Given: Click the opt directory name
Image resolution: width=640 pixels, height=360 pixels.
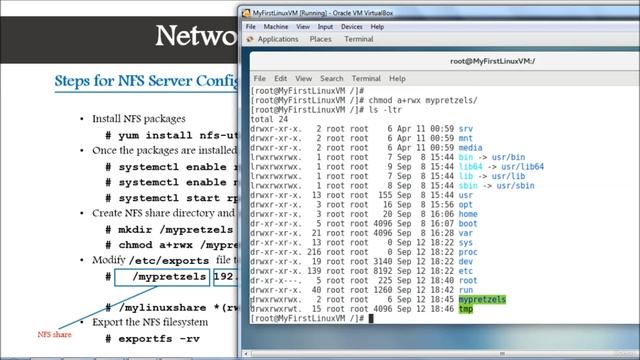Looking at the screenshot, I should coord(466,204).
